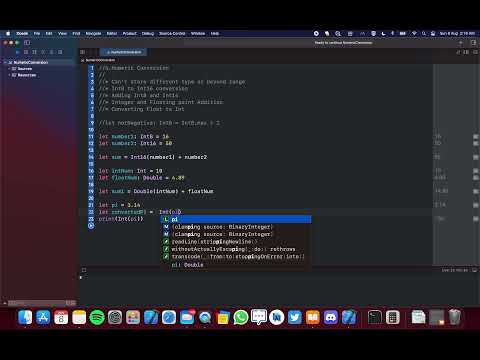This screenshot has width=480, height=360.
Task: Click the NumericConversion breadcrumb in jump bar
Action: point(98,60)
